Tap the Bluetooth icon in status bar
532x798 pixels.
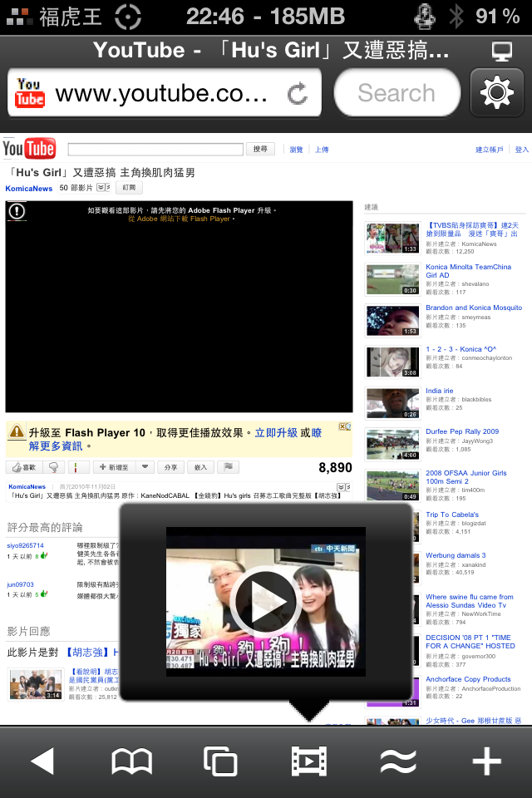pyautogui.click(x=456, y=17)
